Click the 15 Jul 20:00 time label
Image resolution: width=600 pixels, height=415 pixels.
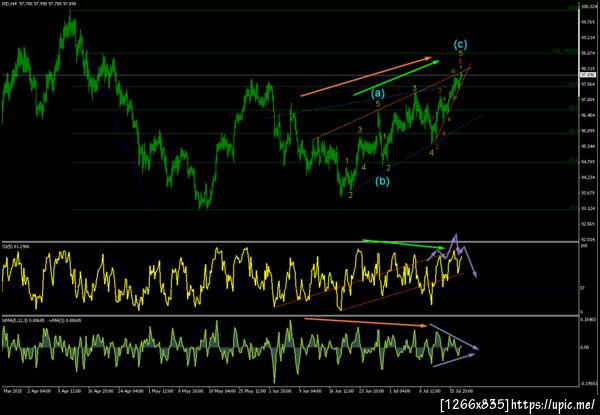(x=462, y=391)
